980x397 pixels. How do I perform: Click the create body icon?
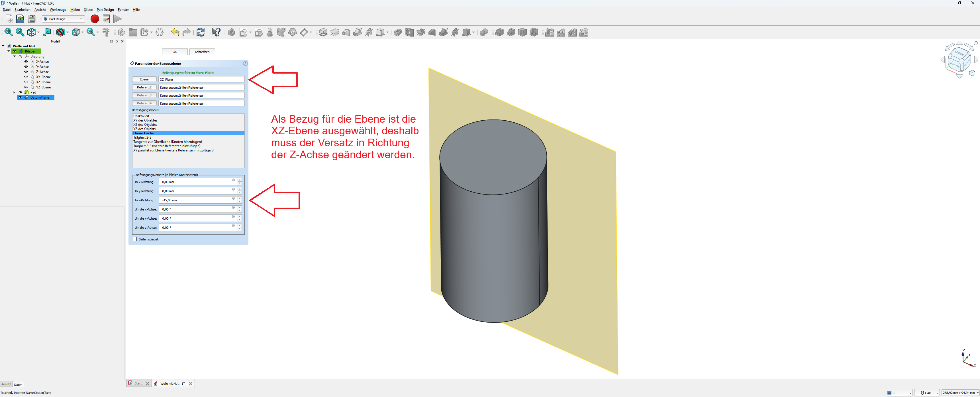coord(232,33)
